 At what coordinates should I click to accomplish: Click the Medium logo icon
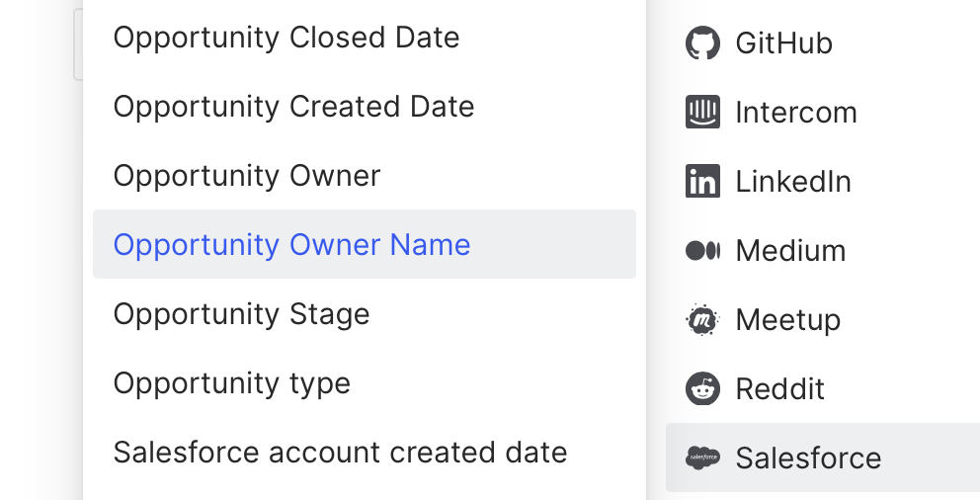702,251
